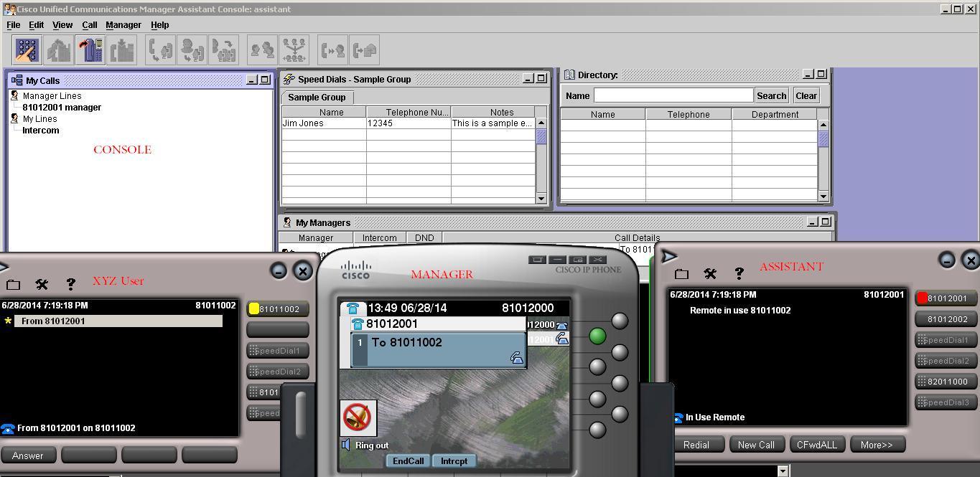
Task: Open the folder icon in Assistant phone
Action: 681,273
